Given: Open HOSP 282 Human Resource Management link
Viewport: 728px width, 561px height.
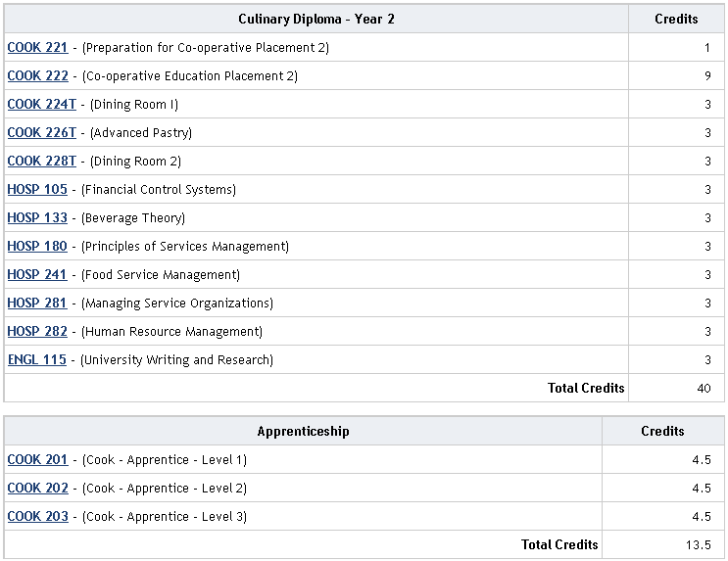Looking at the screenshot, I should click(x=37, y=331).
